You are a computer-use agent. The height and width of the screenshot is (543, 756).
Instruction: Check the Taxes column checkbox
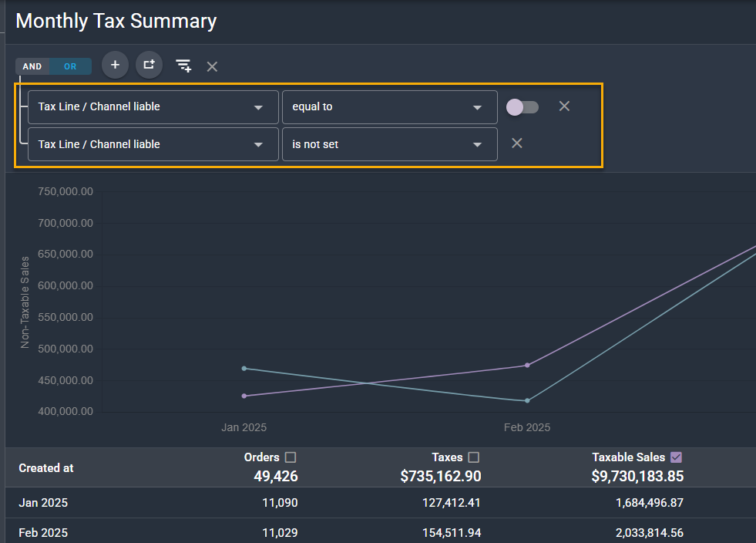pos(473,457)
